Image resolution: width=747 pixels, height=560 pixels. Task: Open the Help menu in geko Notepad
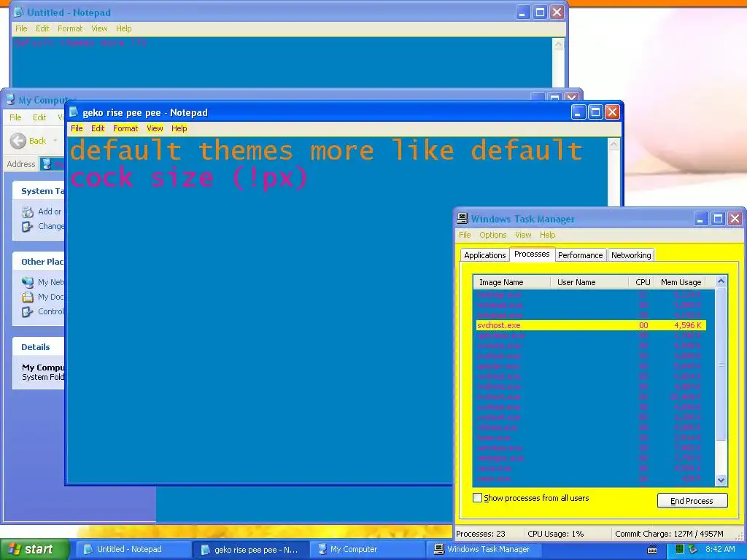tap(179, 128)
